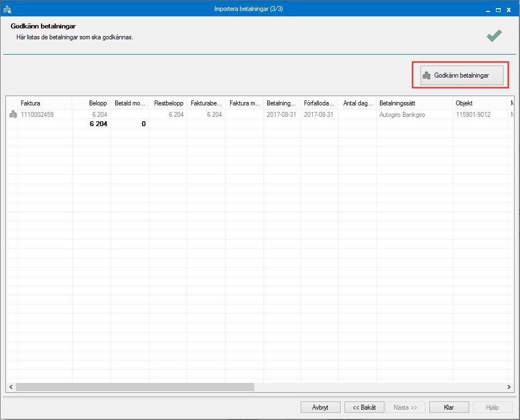This screenshot has height=420, width=520.
Task: Sort by the Faktura column header
Action: (45, 103)
